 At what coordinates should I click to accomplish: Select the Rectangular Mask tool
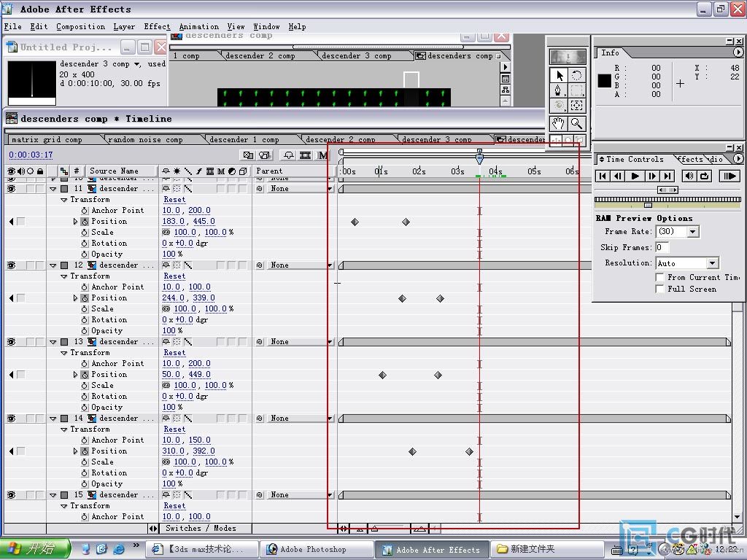[576, 90]
